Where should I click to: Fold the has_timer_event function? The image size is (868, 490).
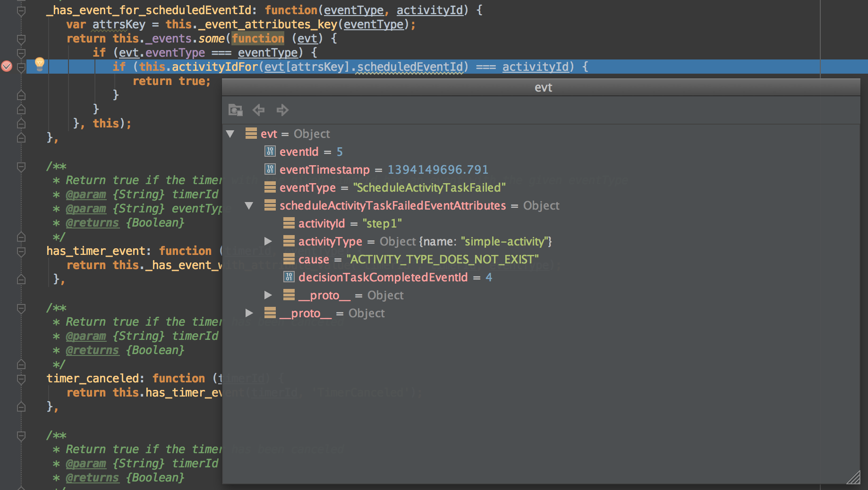(21, 251)
